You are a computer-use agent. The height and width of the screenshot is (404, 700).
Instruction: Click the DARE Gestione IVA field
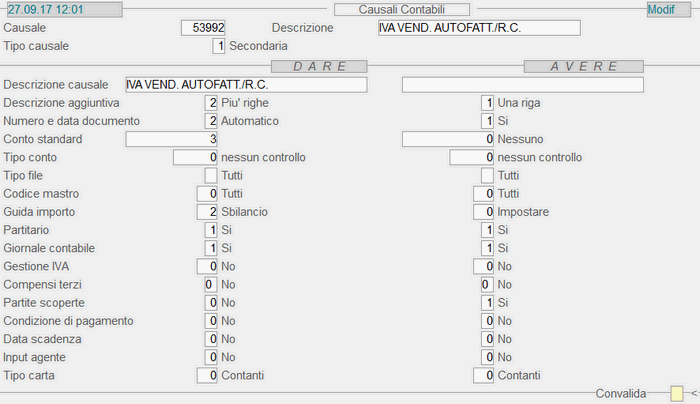tap(207, 266)
